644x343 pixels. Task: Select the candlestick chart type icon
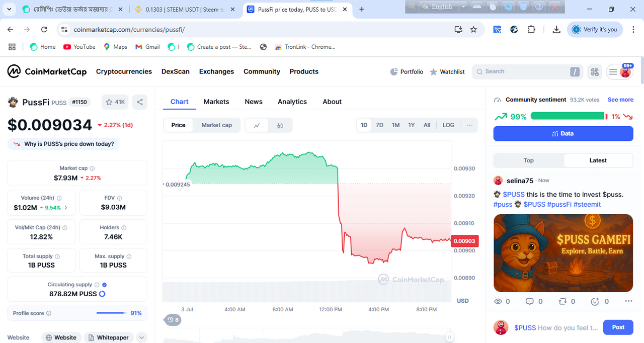280,125
